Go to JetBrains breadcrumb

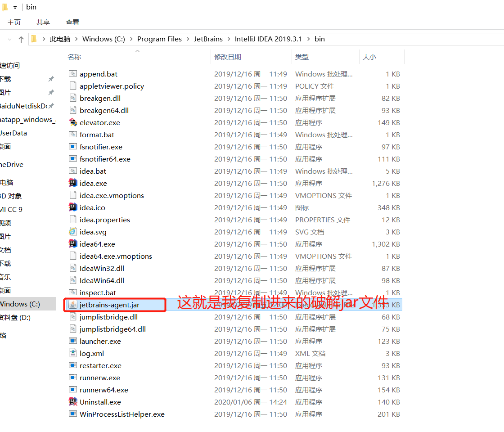coord(208,39)
